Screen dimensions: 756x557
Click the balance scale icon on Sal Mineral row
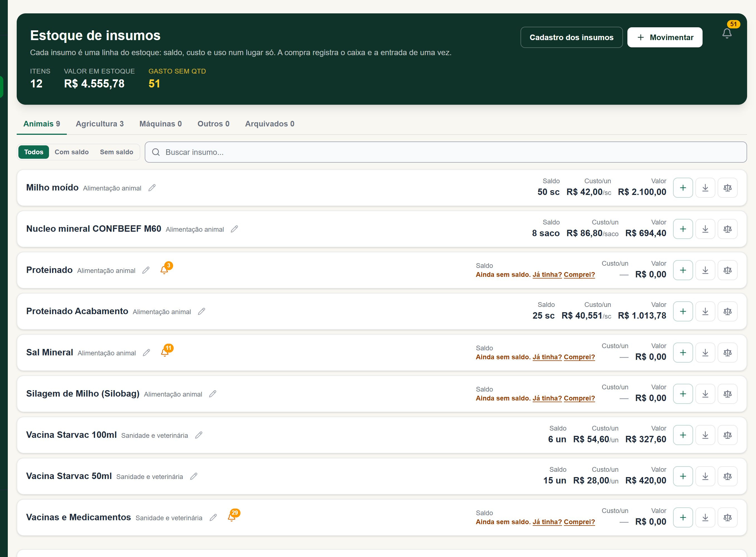tap(727, 353)
